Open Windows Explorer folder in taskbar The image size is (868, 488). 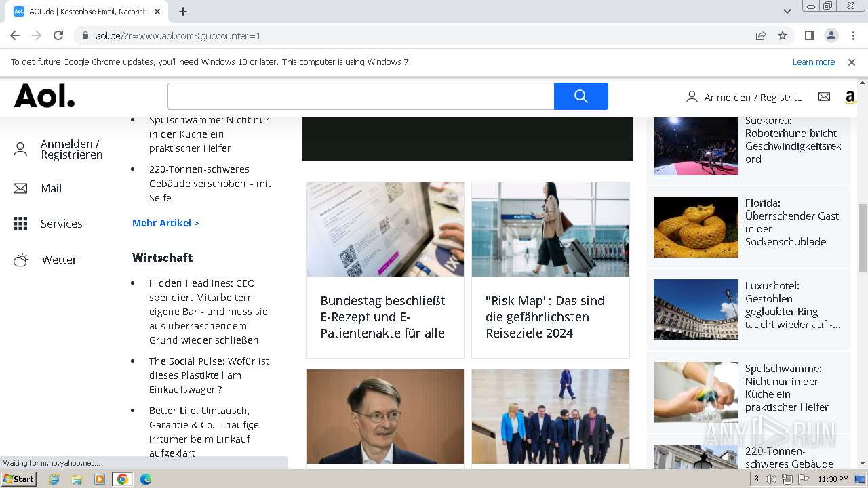point(77,479)
